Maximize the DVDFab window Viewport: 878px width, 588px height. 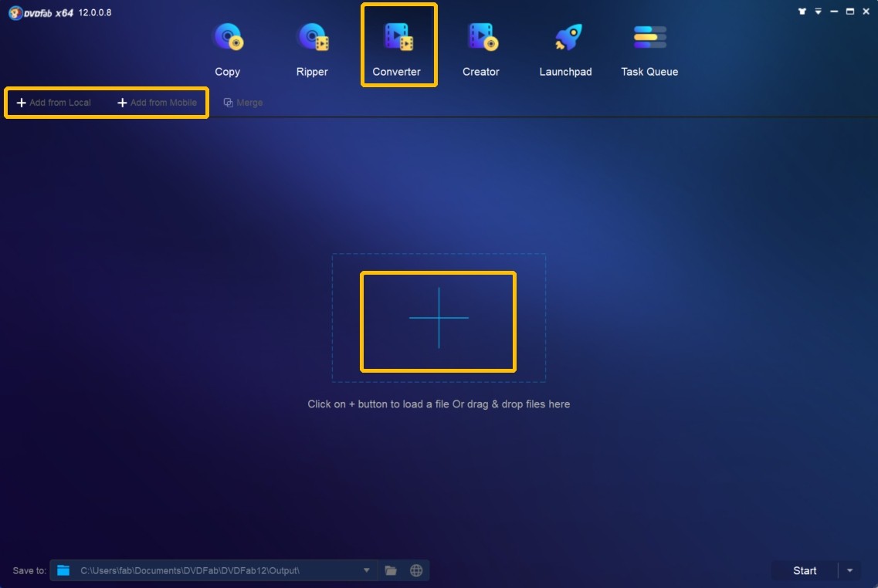click(850, 12)
